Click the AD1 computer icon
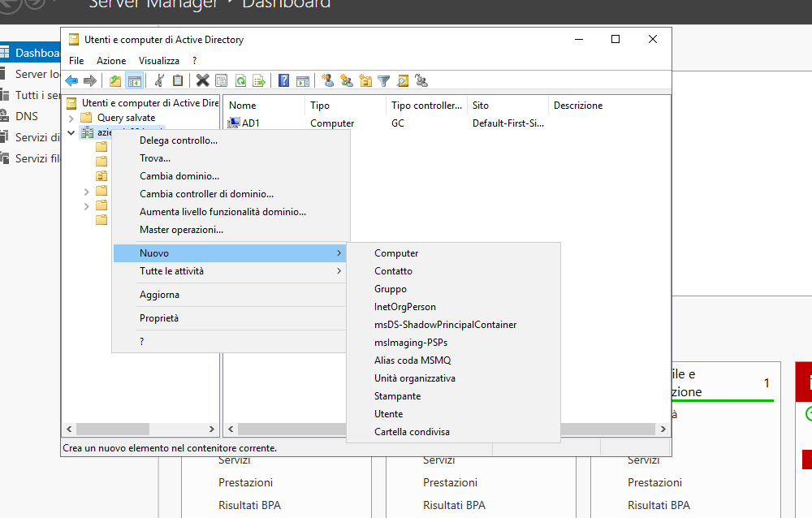The height and width of the screenshot is (518, 812). click(234, 123)
